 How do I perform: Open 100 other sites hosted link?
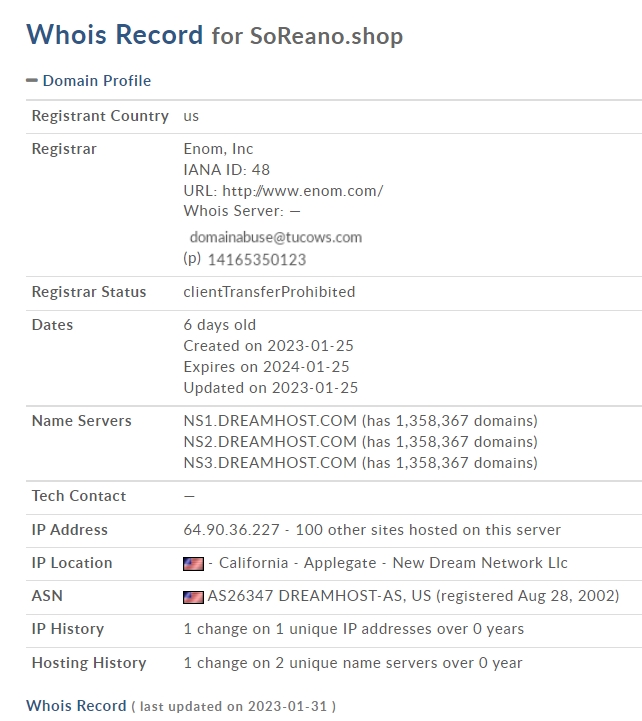(428, 530)
